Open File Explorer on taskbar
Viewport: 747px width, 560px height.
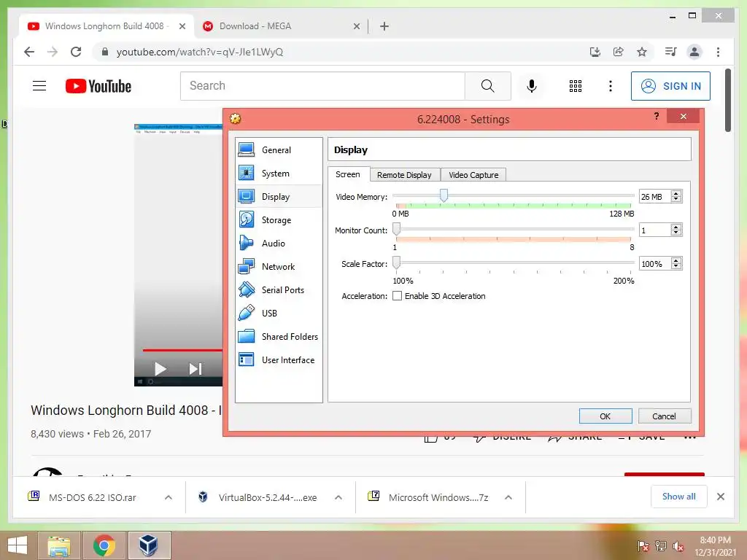pos(59,545)
